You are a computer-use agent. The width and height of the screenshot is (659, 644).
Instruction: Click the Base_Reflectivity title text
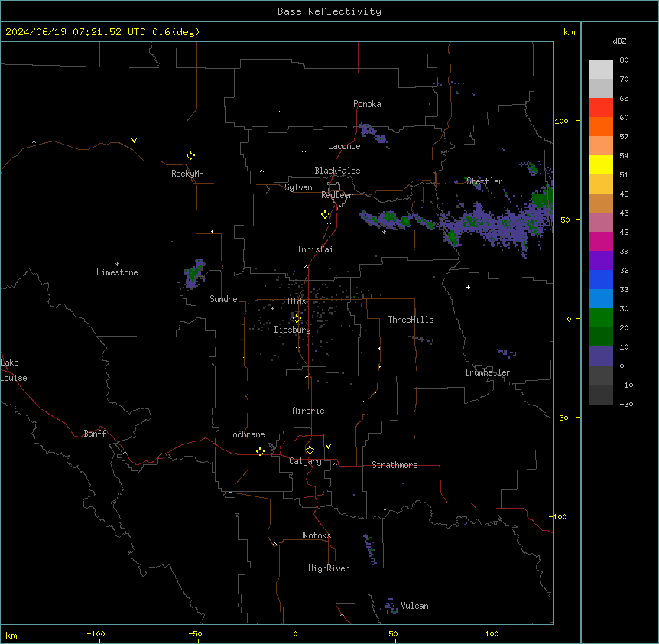point(329,11)
